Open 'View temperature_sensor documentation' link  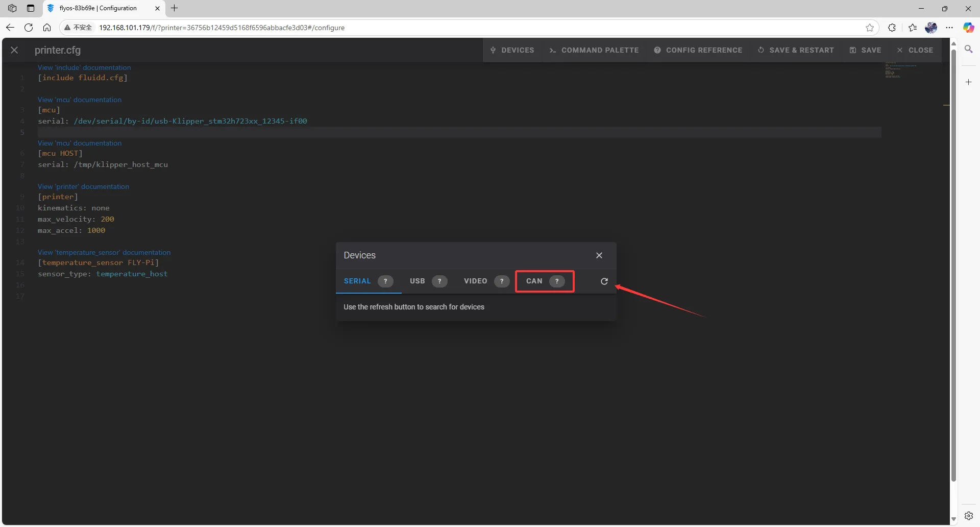[x=104, y=252]
